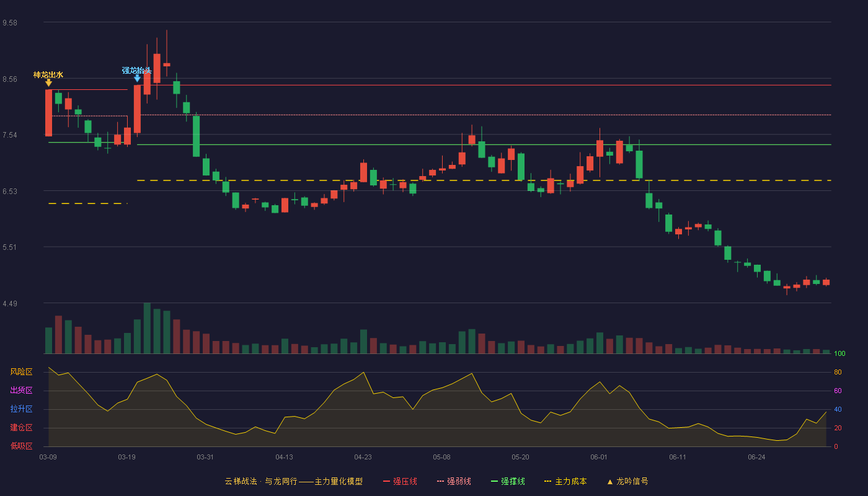The image size is (868, 496).
Task: Toggle the 主力成本 legend item
Action: click(x=565, y=481)
